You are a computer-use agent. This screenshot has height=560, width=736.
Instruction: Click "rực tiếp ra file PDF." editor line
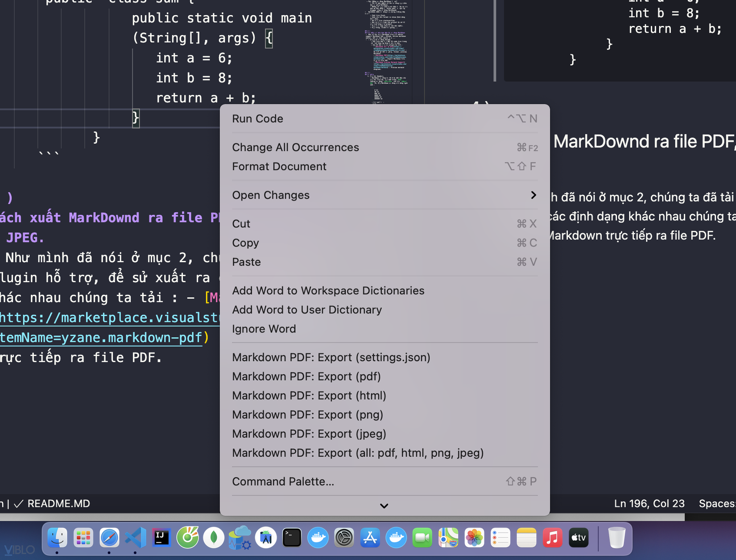coord(81,358)
